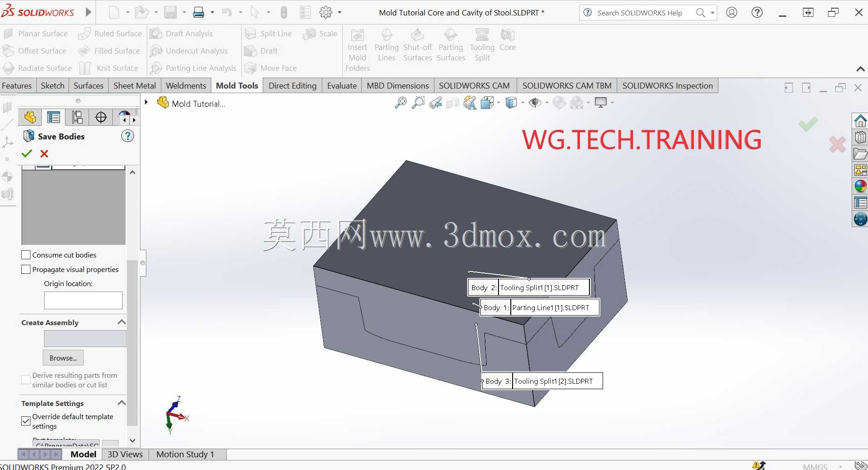Cancel with the graphics-area red X
868x470 pixels.
[837, 144]
